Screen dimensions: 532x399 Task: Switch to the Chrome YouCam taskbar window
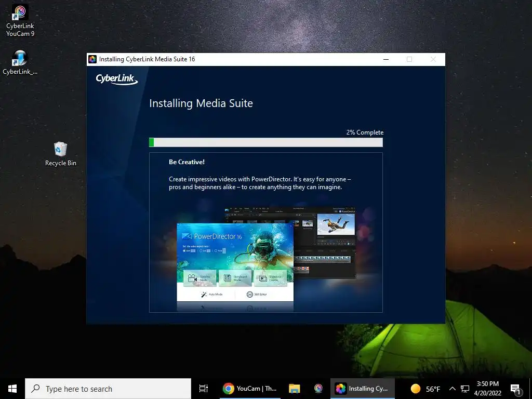point(250,389)
